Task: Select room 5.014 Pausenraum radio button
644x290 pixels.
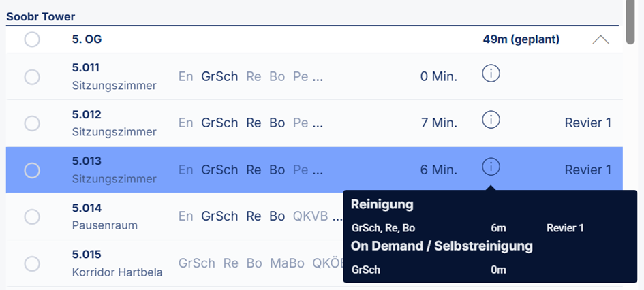Action: 32,216
